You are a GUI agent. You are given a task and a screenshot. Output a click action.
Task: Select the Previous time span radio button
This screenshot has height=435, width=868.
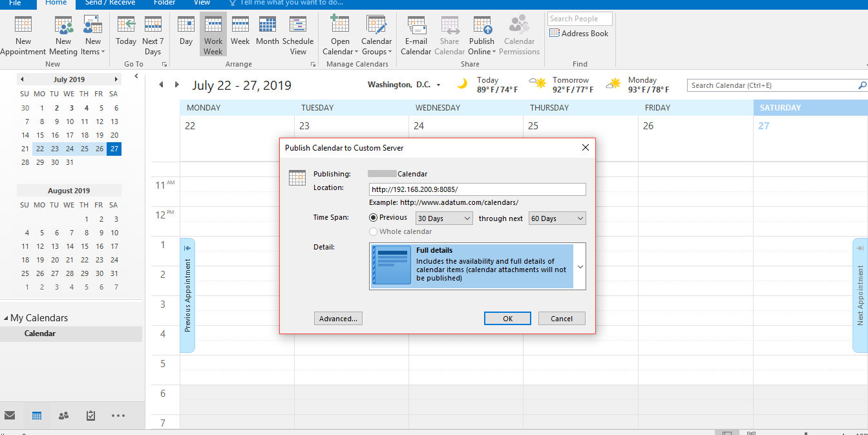(x=373, y=218)
